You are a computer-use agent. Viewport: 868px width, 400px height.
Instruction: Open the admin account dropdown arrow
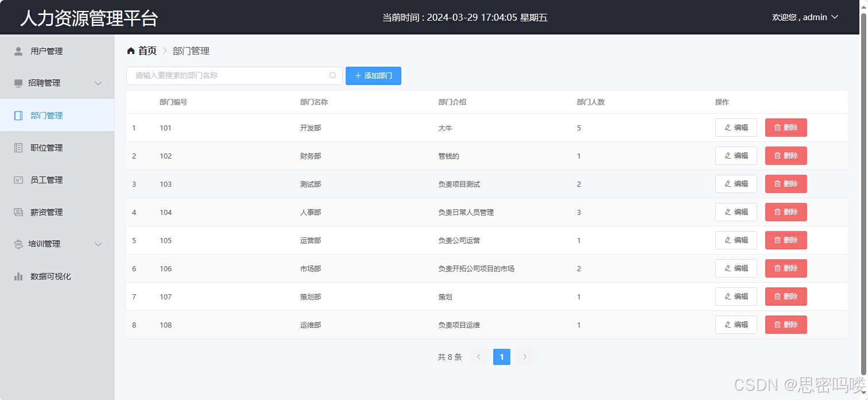(835, 17)
